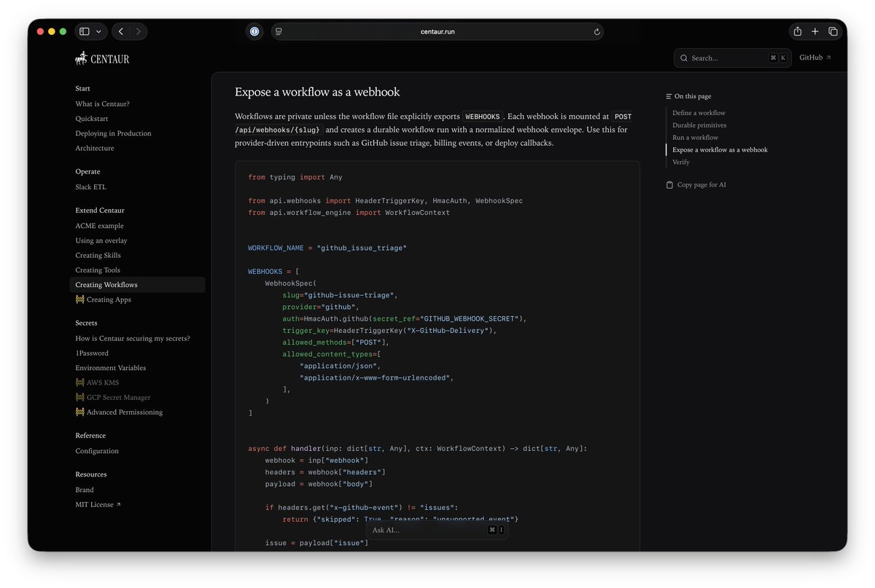Open Creating Skills in the sidebar
This screenshot has height=588, width=875.
pos(98,255)
